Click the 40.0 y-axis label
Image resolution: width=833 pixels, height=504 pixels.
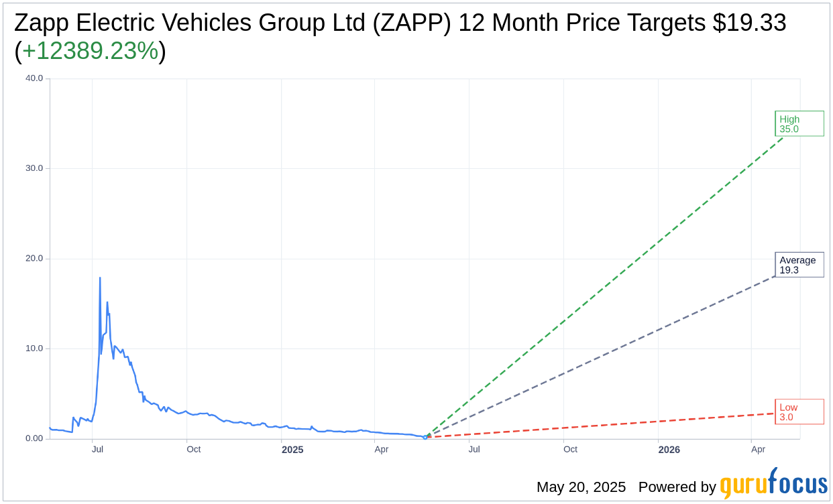[34, 78]
